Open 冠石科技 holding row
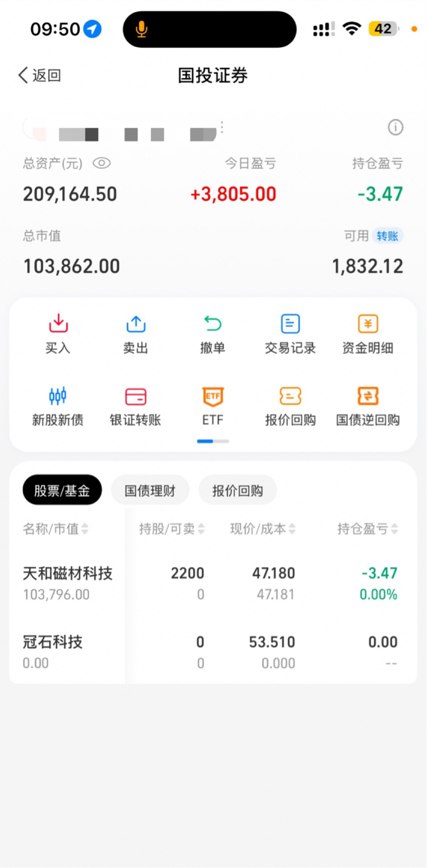The image size is (427, 868). pyautogui.click(x=213, y=652)
